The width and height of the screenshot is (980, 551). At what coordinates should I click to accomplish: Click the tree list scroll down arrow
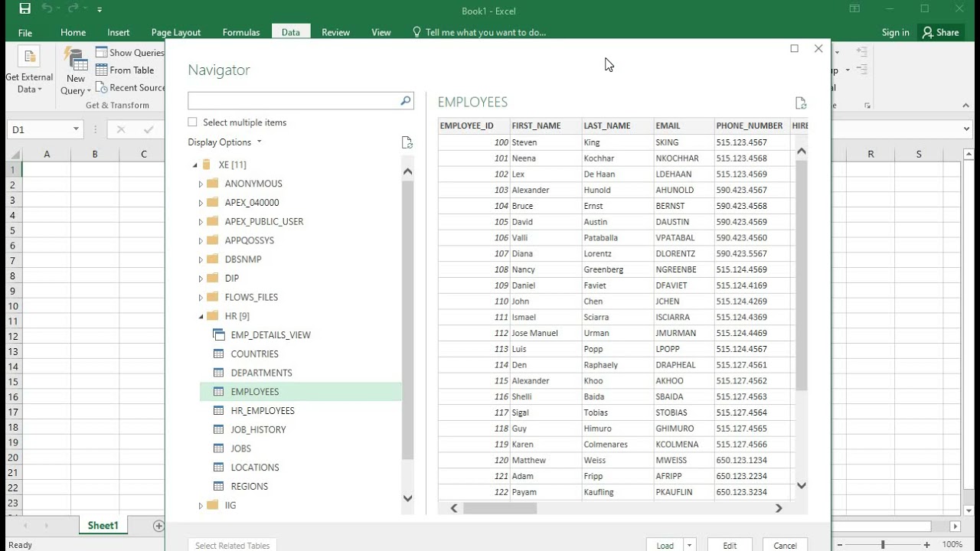point(407,498)
